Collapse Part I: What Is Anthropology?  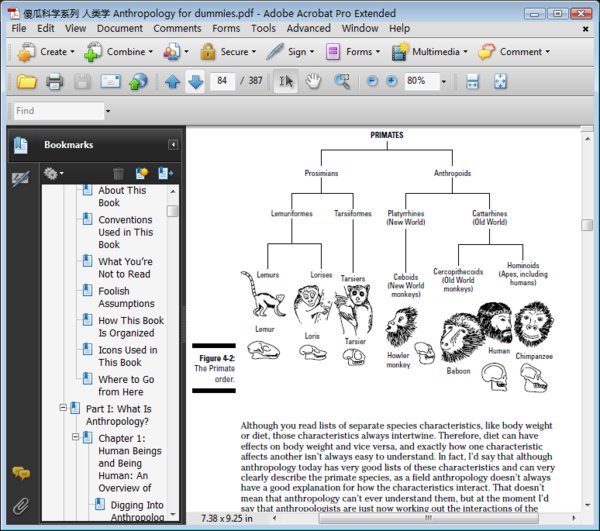tap(63, 408)
